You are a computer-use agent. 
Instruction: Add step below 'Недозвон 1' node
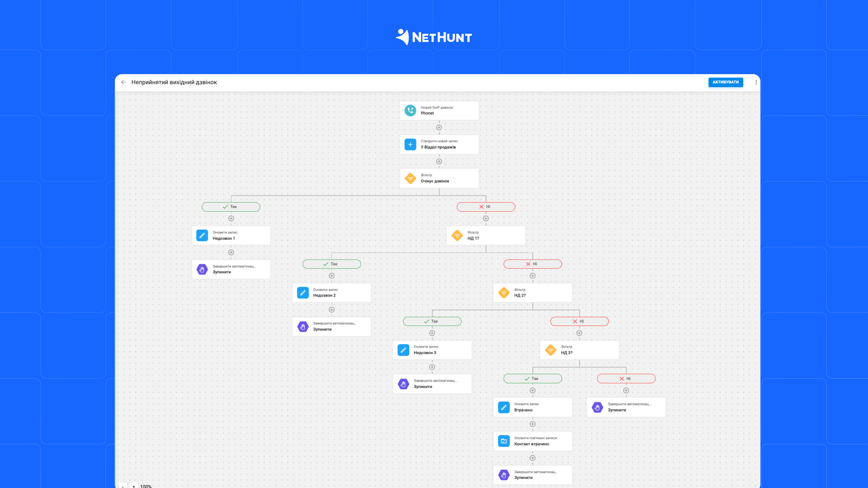pos(231,252)
